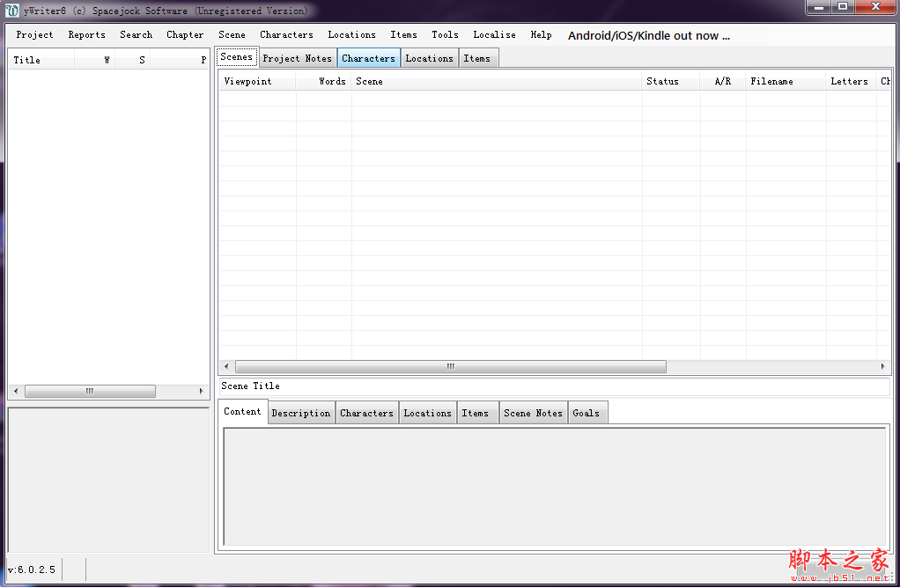This screenshot has height=588, width=900.
Task: Select the upper Characters tab
Action: tap(368, 58)
